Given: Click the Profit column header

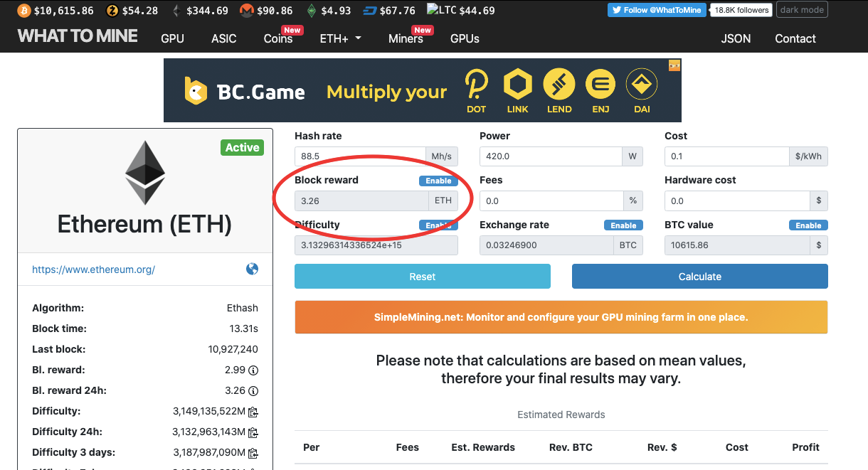Looking at the screenshot, I should pyautogui.click(x=806, y=447).
